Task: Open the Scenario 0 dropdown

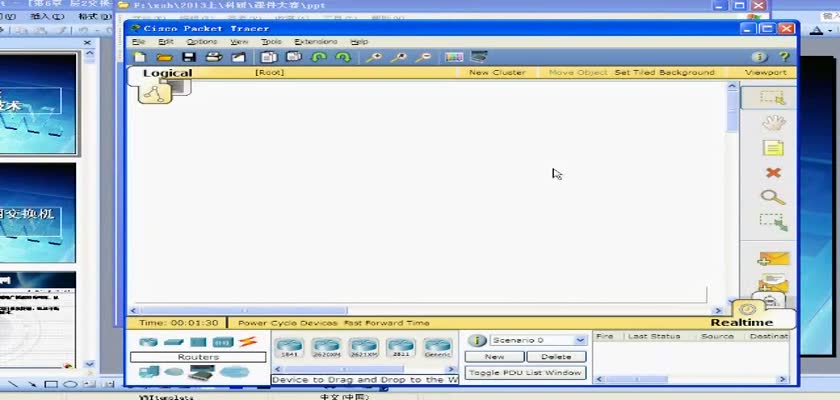Action: [537, 340]
